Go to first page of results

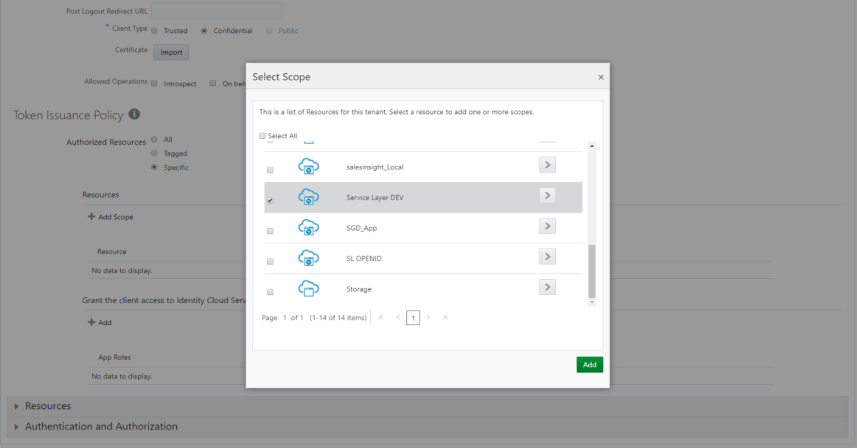pos(381,317)
